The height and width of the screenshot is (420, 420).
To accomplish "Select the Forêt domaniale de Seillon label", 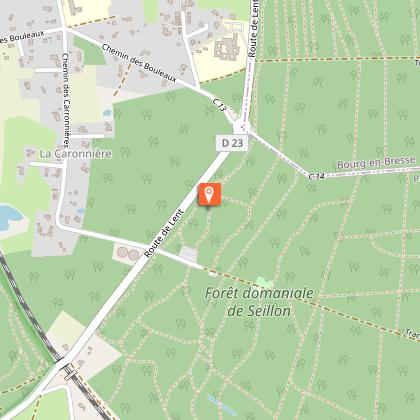I will point(259,302).
